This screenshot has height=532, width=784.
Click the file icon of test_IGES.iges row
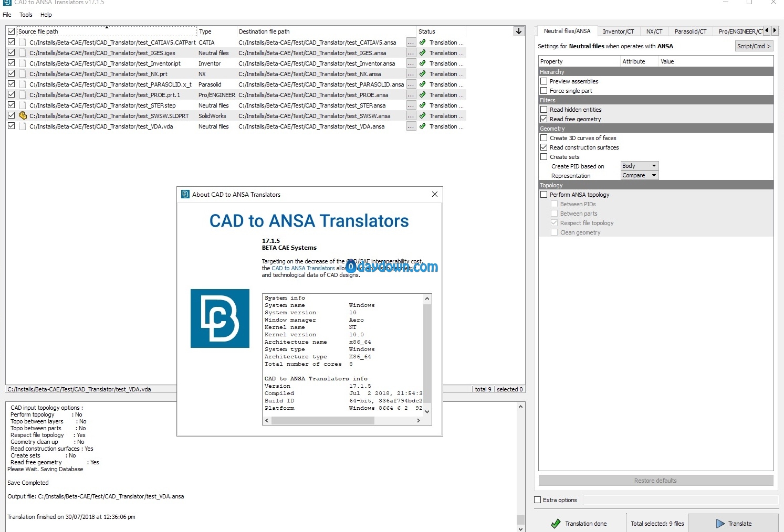click(x=23, y=52)
